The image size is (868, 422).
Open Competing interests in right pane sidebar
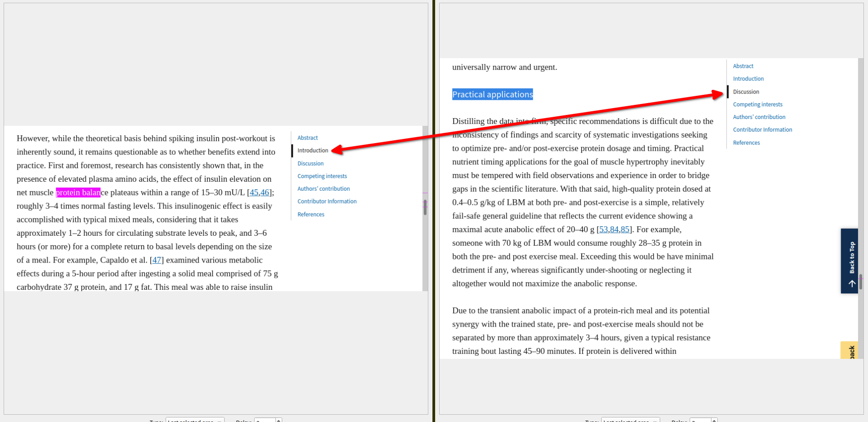[758, 104]
